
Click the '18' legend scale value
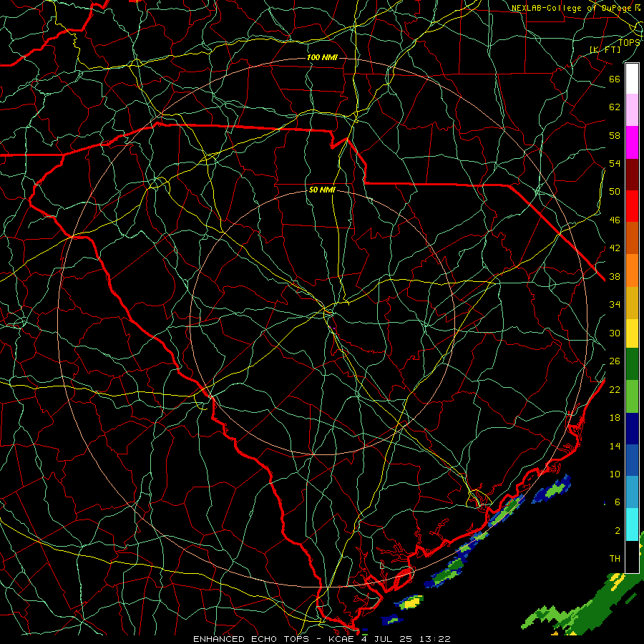(615, 418)
